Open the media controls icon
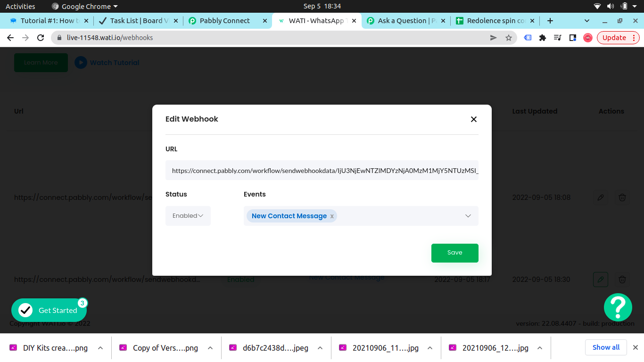The width and height of the screenshot is (644, 362). click(x=558, y=38)
